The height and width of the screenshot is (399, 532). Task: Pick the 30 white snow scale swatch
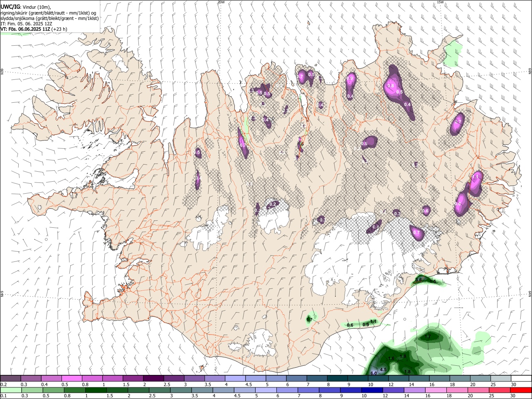point(521,379)
